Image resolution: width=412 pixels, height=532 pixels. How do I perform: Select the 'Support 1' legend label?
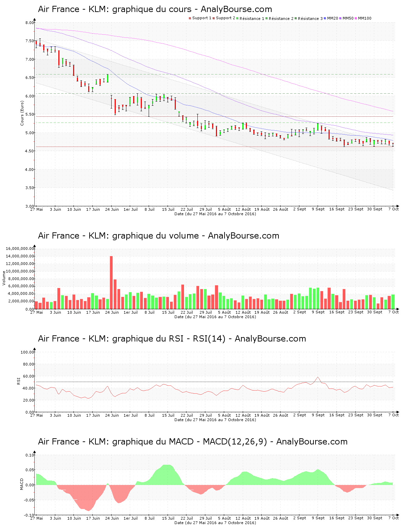point(202,18)
